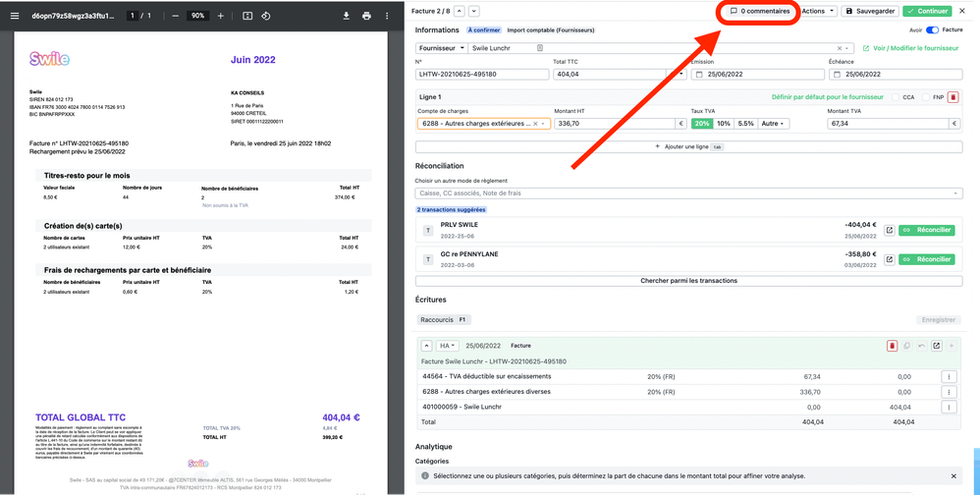Check the CCA checkbox
Image resolution: width=980 pixels, height=495 pixels.
tap(896, 97)
